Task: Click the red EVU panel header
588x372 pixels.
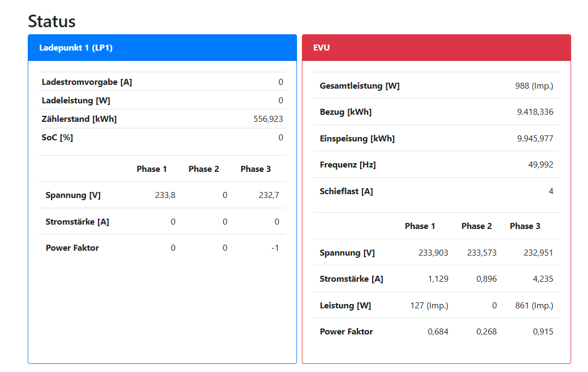Action: (x=436, y=48)
